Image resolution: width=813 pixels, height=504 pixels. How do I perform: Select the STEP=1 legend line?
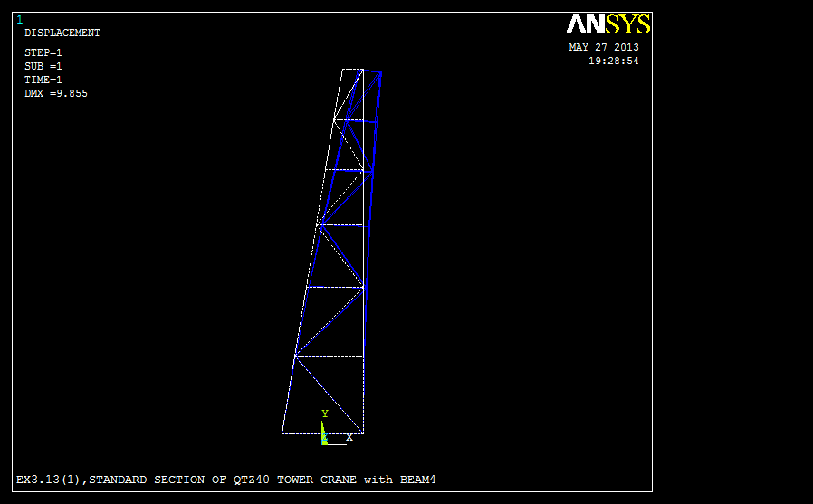[x=43, y=52]
